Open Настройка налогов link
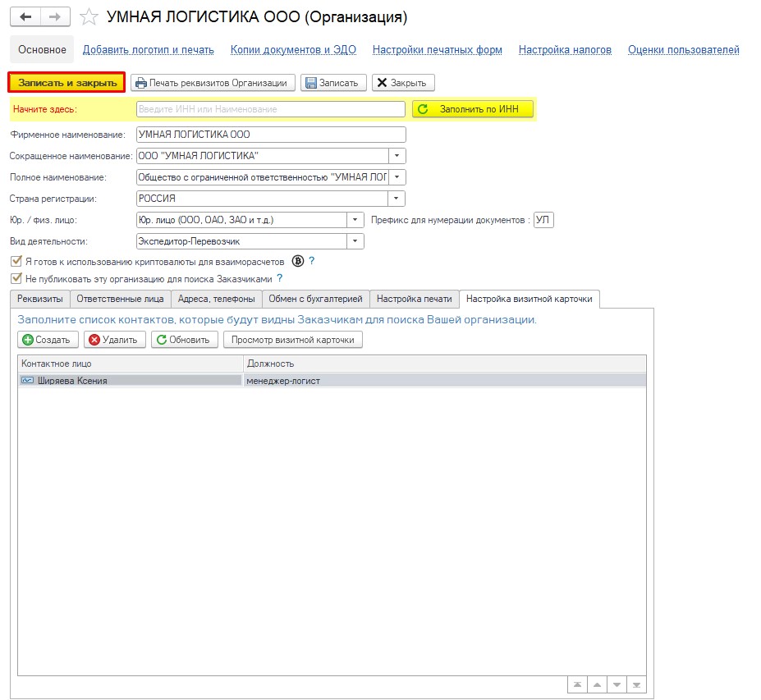Image resolution: width=761 pixels, height=700 pixels. [565, 49]
